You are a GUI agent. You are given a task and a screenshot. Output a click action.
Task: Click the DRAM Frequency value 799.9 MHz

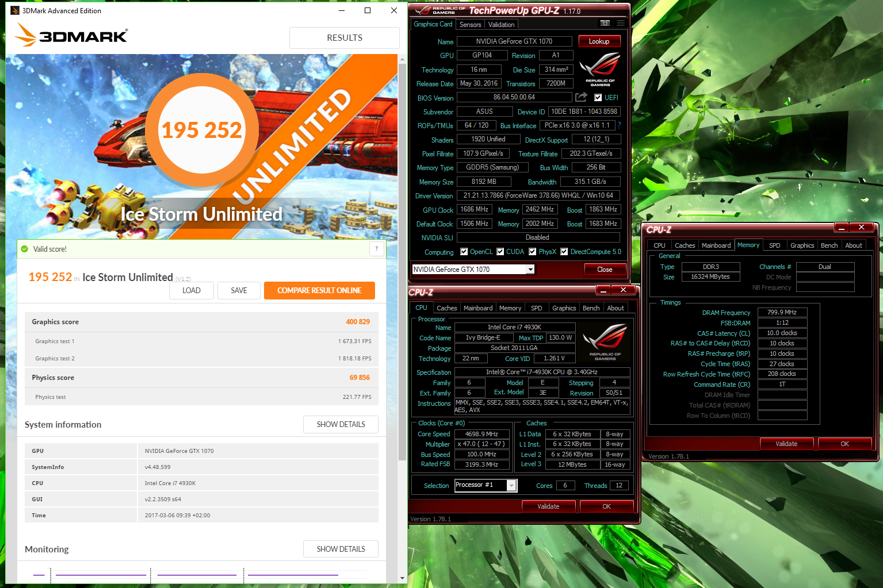(782, 312)
